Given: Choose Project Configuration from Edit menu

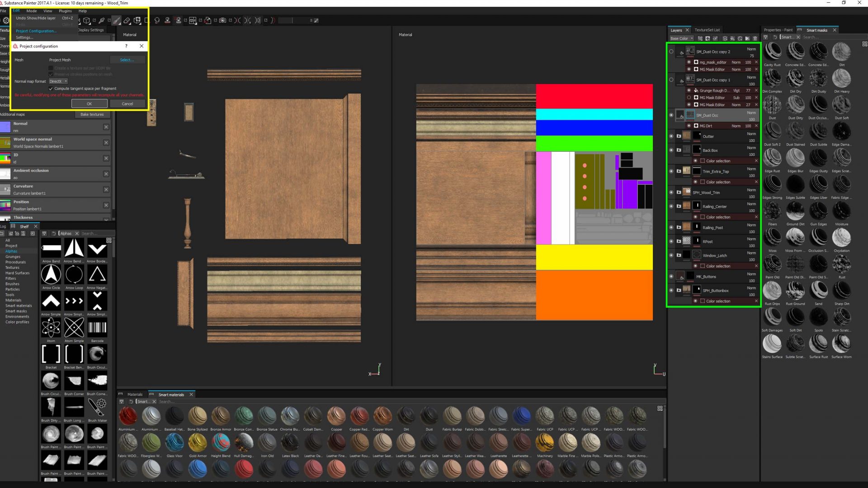Looking at the screenshot, I should tap(36, 31).
